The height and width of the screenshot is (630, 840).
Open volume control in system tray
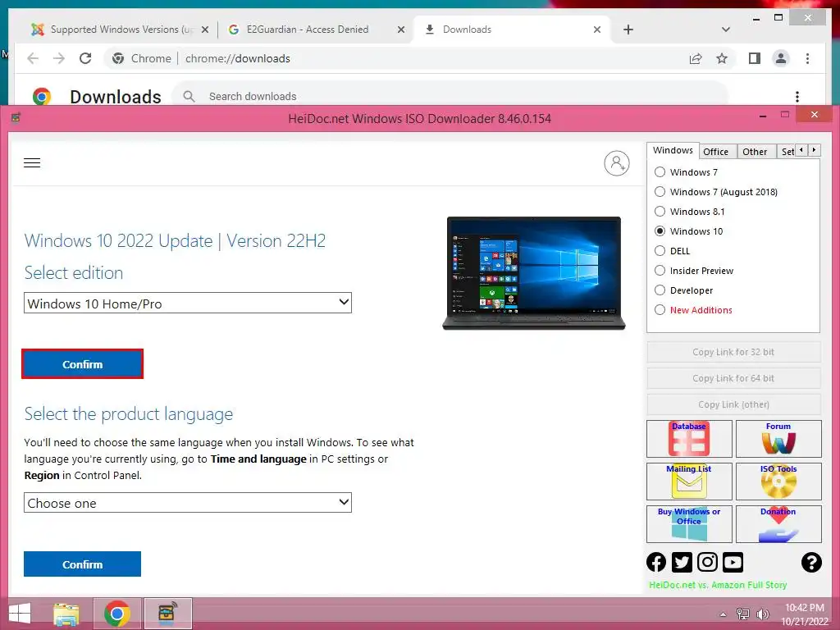click(x=762, y=614)
